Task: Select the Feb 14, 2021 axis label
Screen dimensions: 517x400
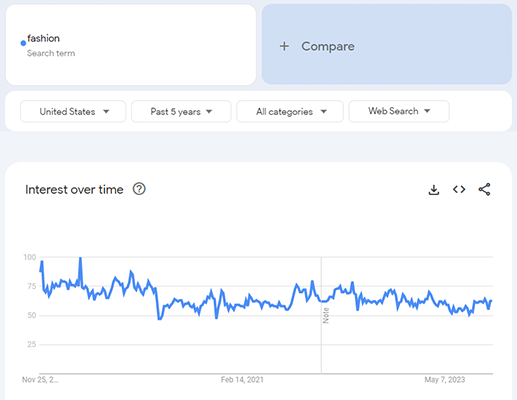Action: click(242, 380)
